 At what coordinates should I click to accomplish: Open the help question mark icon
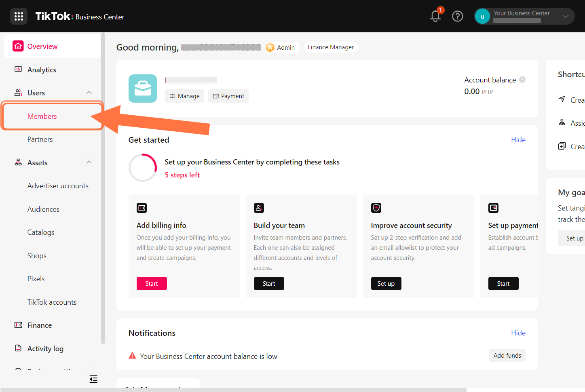(x=458, y=16)
